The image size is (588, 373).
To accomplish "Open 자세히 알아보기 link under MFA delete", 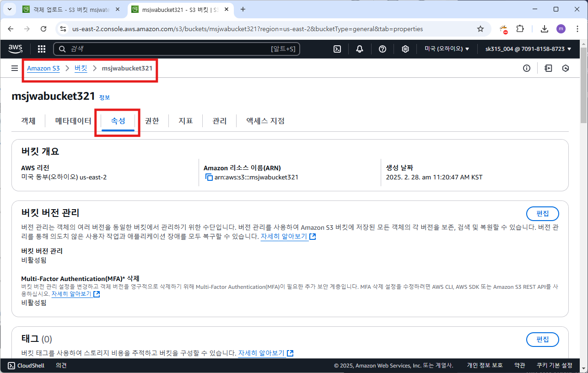I will (x=76, y=294).
